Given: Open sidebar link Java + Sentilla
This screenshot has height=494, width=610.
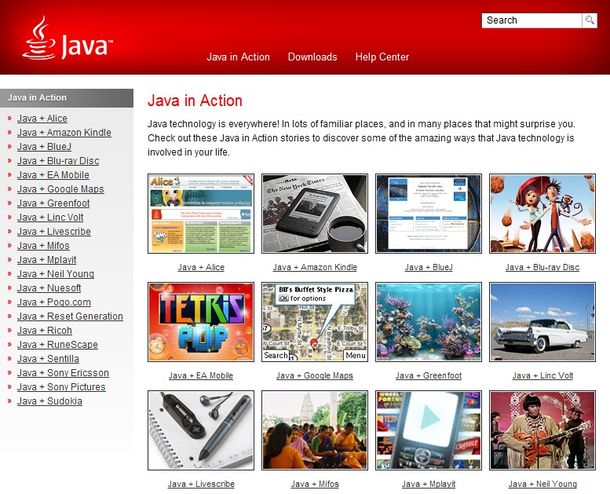Looking at the screenshot, I should pyautogui.click(x=48, y=359).
